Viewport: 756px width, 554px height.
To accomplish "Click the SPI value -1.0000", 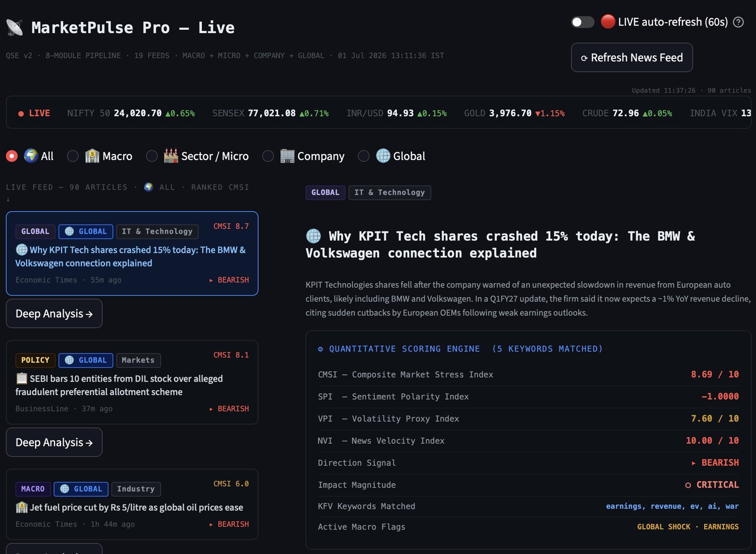I will tap(720, 396).
